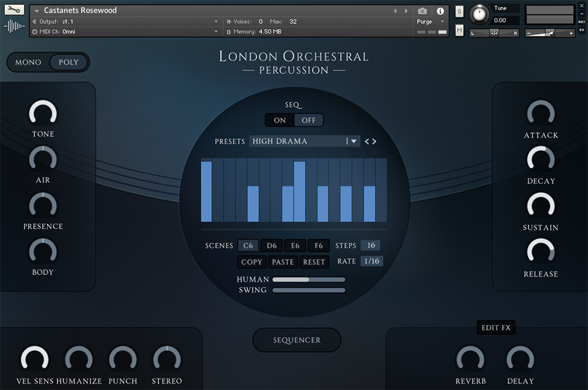
Task: Click the waveform logo icon
Action: 14,26
